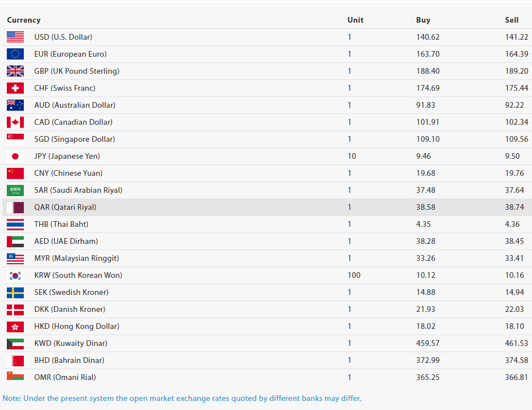Click the United States flag icon

tap(15, 37)
